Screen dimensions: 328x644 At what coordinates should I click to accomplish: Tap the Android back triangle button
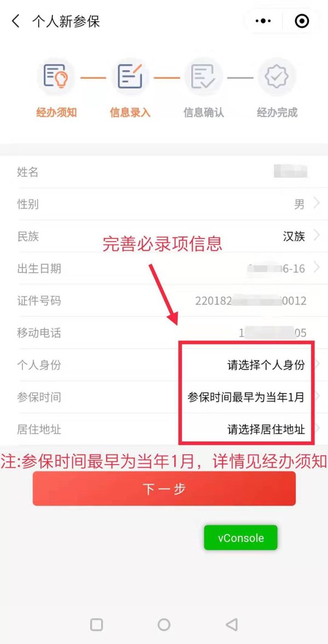(x=232, y=625)
